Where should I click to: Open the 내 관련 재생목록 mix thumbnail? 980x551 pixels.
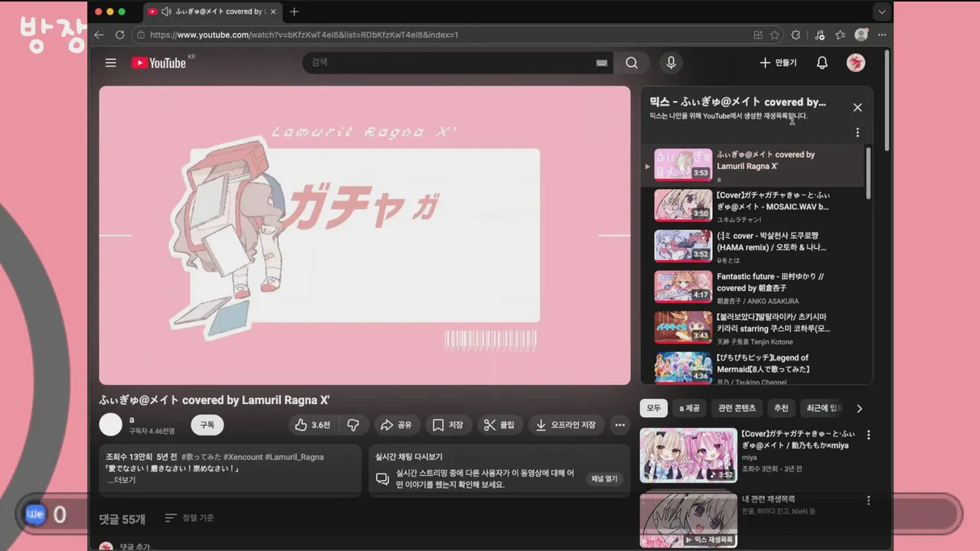coord(688,520)
